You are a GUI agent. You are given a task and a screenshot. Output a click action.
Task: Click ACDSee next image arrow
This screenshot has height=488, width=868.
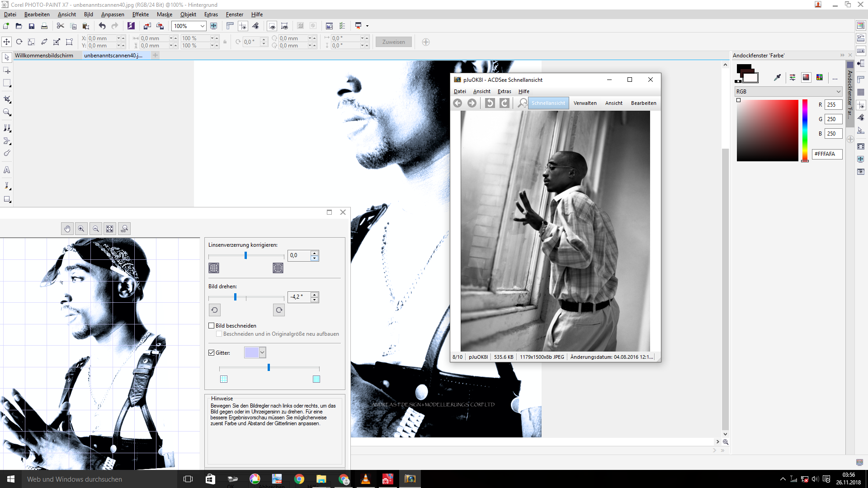click(x=472, y=103)
